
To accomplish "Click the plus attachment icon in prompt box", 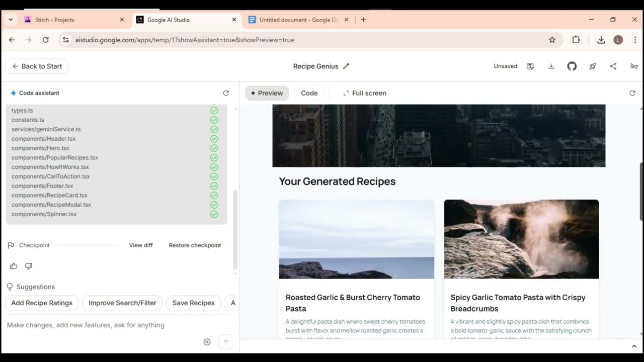I will pyautogui.click(x=207, y=342).
